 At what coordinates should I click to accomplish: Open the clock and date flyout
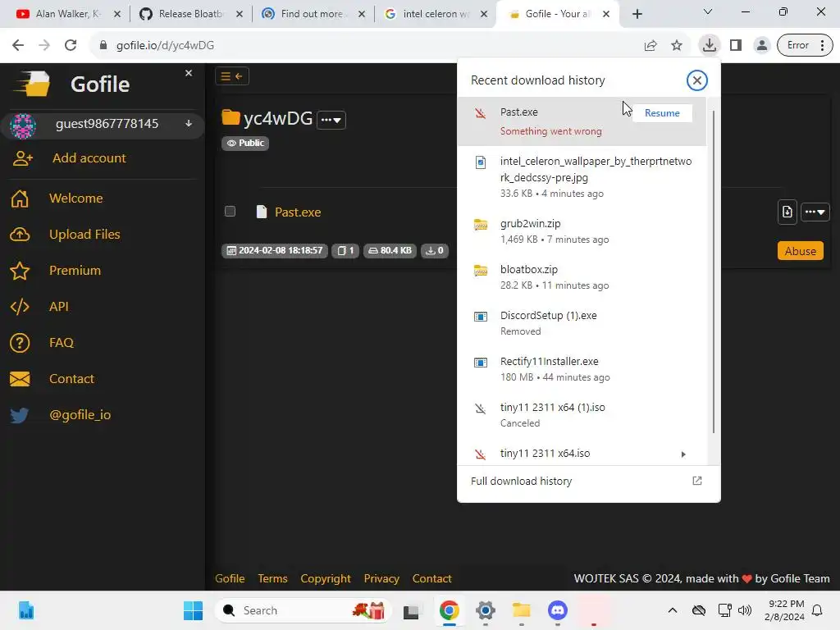click(784, 610)
